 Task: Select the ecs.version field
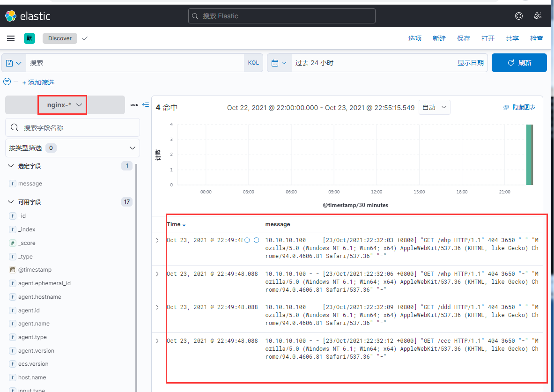[34, 364]
